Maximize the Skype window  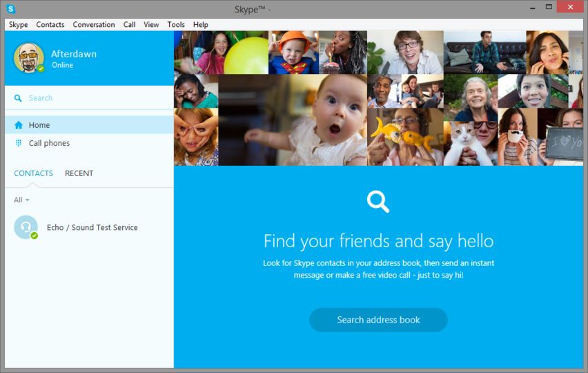[x=549, y=7]
